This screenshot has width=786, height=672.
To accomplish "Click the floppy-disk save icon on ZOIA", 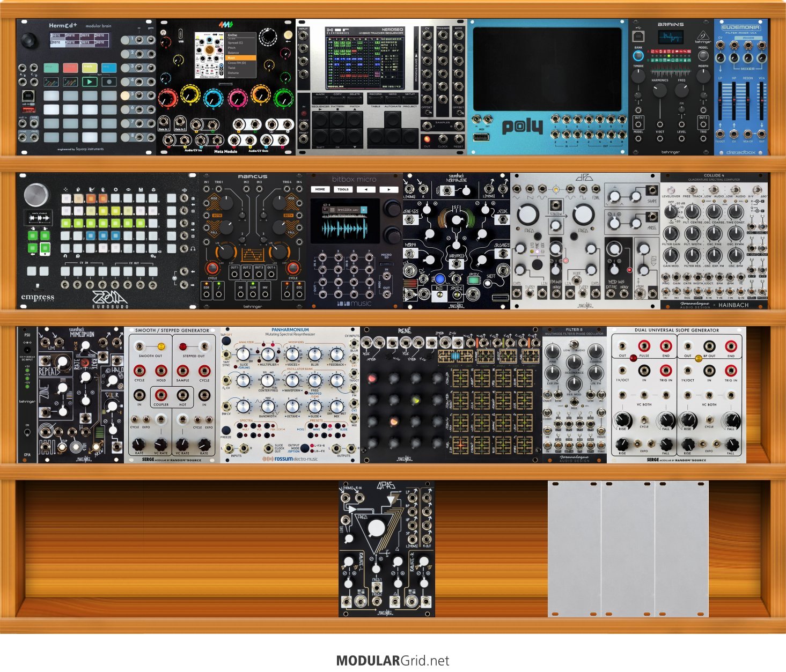I will click(141, 189).
